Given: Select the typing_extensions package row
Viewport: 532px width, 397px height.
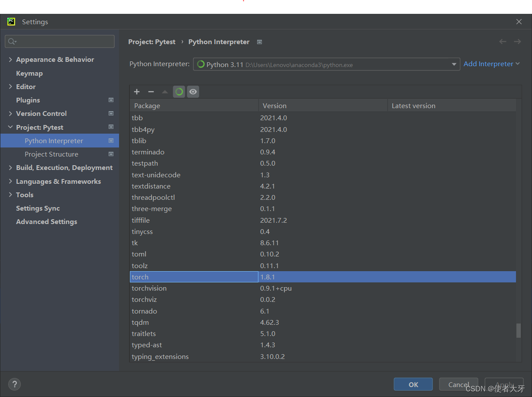Looking at the screenshot, I should pos(323,356).
